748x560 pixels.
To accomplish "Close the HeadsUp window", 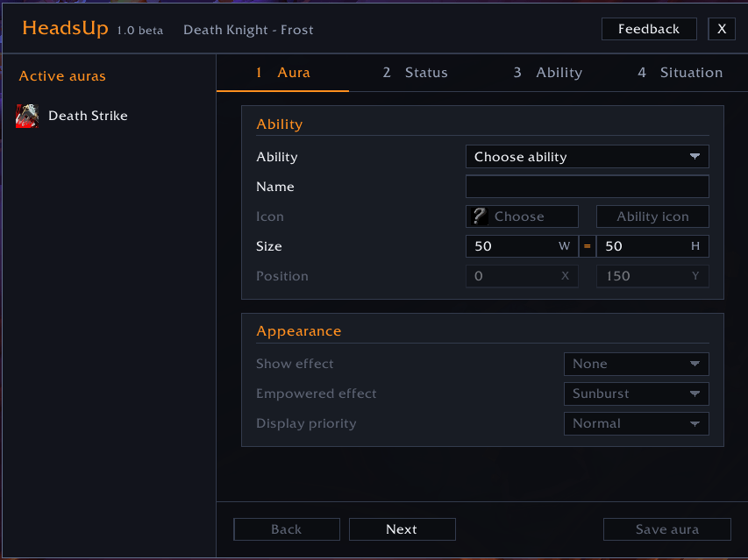I will pyautogui.click(x=722, y=29).
